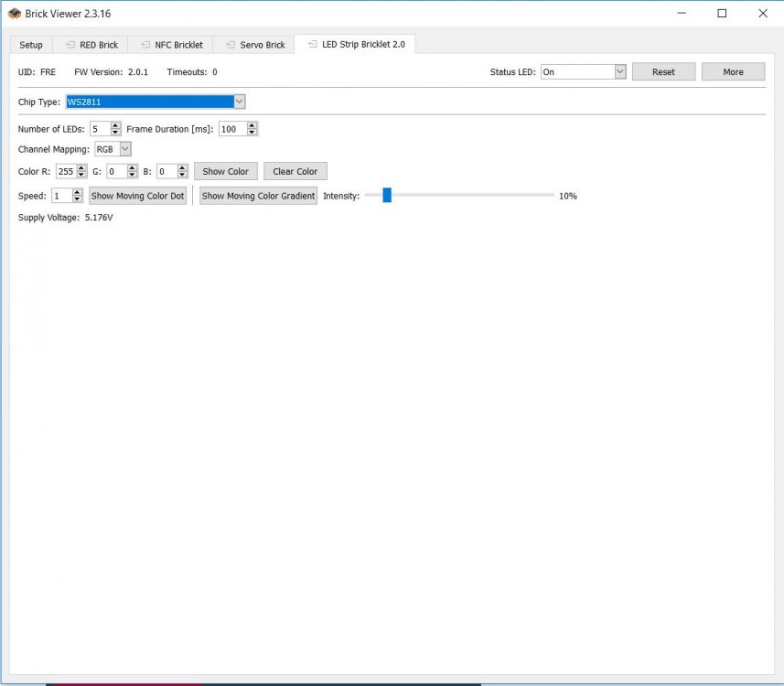This screenshot has width=784, height=686.
Task: Click the Clear Color button
Action: tap(295, 171)
